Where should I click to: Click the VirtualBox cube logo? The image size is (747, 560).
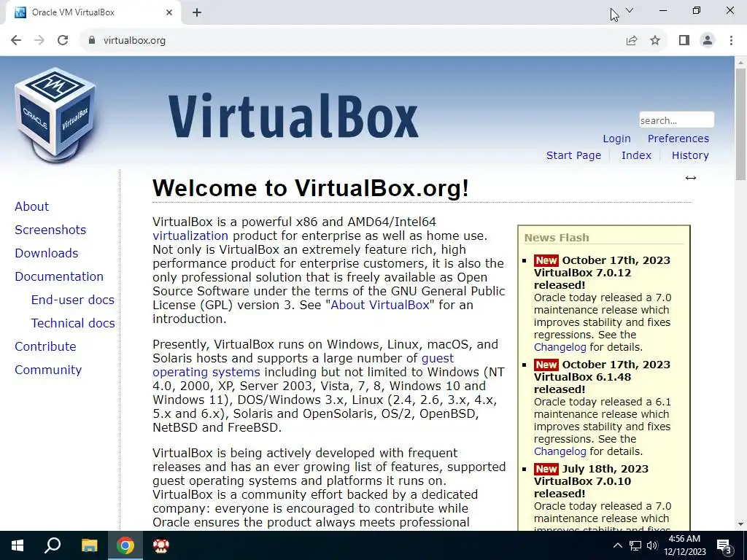(55, 114)
